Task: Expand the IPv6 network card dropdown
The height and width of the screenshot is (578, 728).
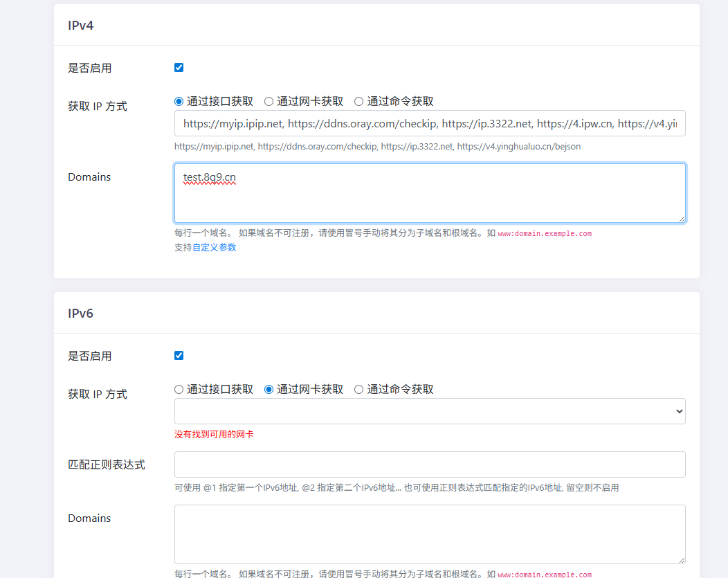Action: (429, 411)
